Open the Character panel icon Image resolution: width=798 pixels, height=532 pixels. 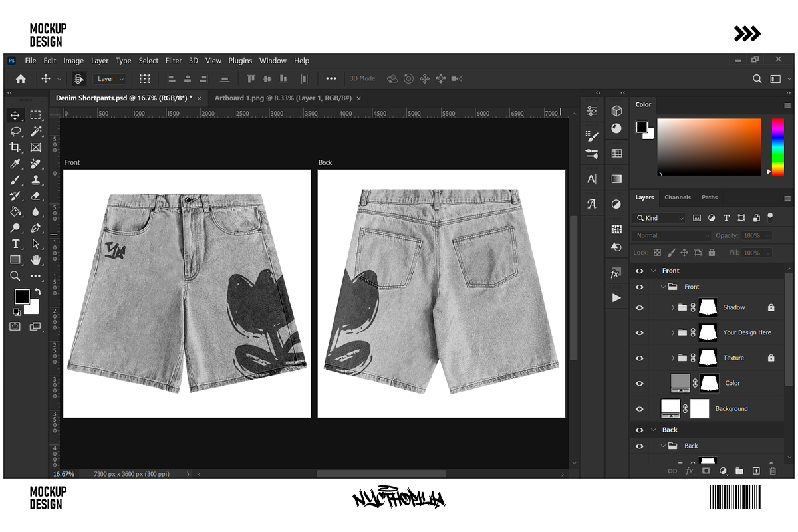click(591, 179)
